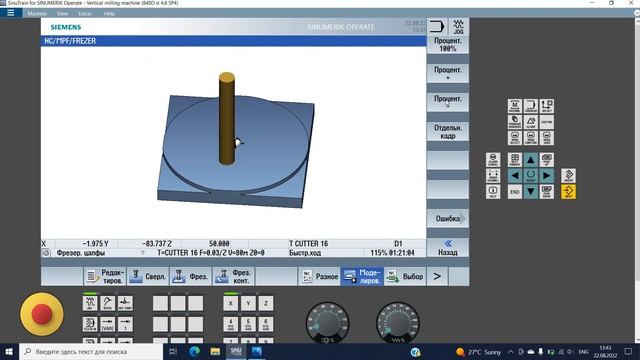Image resolution: width=640 pixels, height=360 pixels.
Task: Click the 'Сверл.' drilling softkey
Action: click(x=148, y=276)
